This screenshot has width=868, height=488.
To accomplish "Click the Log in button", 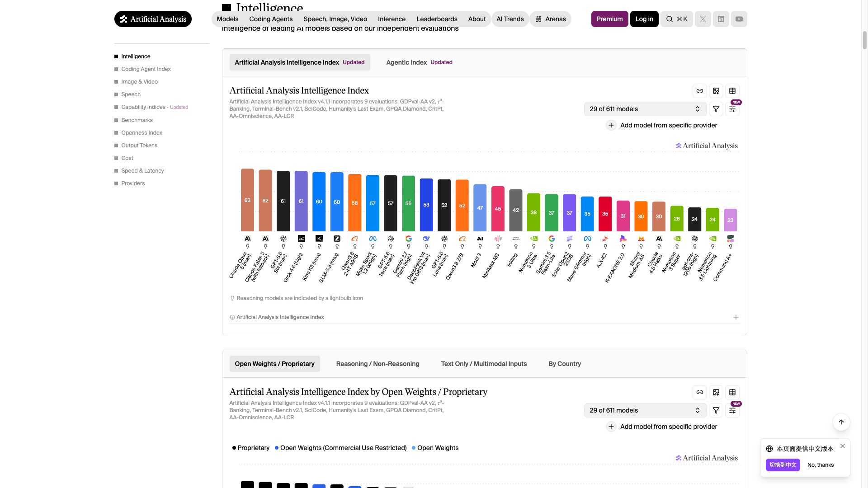I will click(x=644, y=19).
